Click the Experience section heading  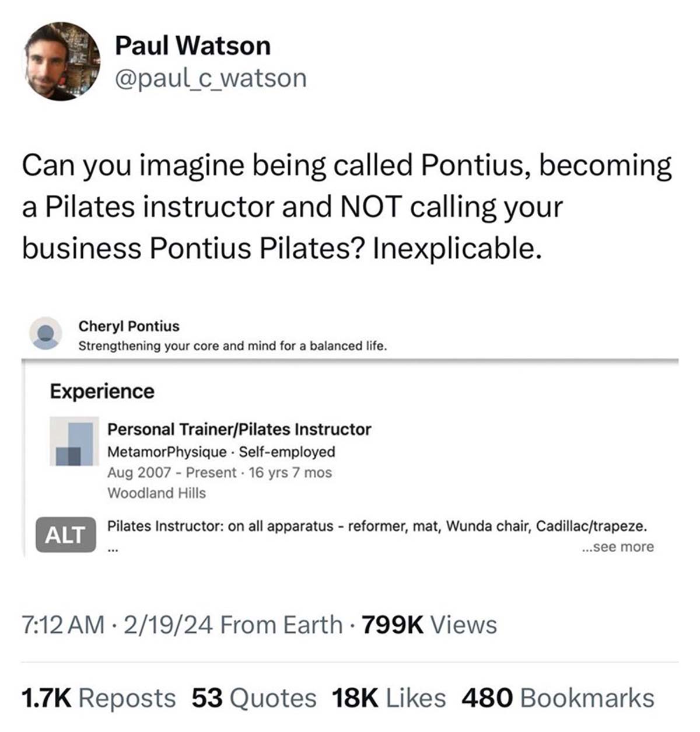point(102,391)
